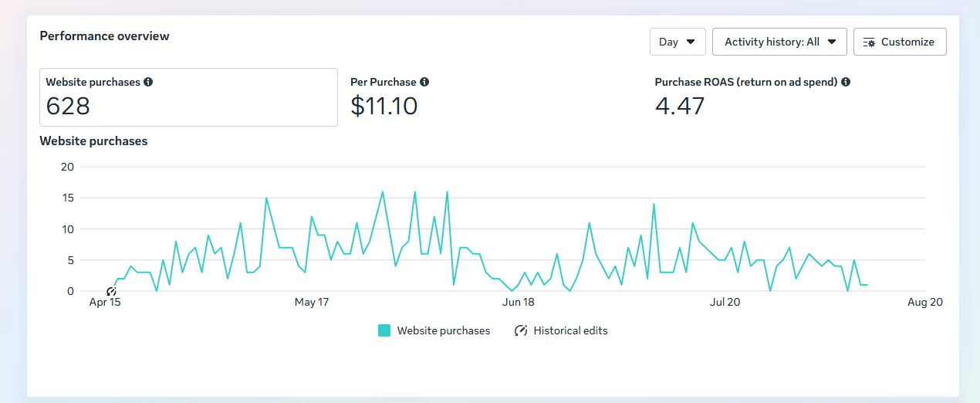Click the chart's final data point in August
Image resolution: width=980 pixels, height=403 pixels.
(867, 285)
